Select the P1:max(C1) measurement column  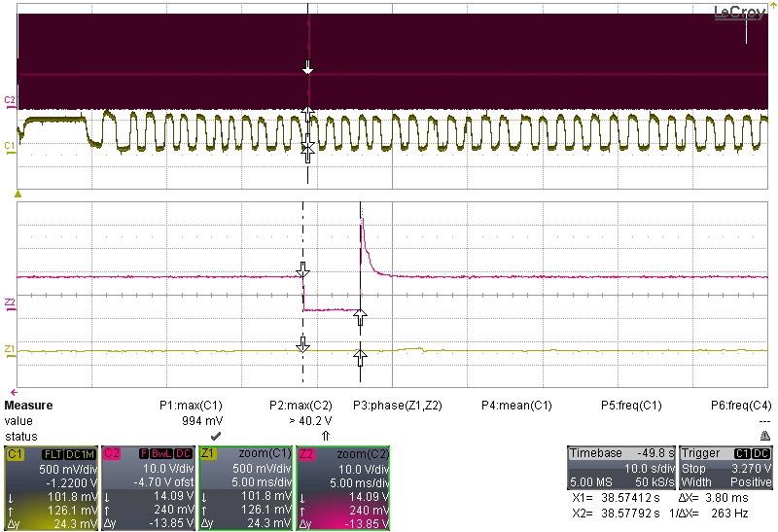pyautogui.click(x=191, y=406)
